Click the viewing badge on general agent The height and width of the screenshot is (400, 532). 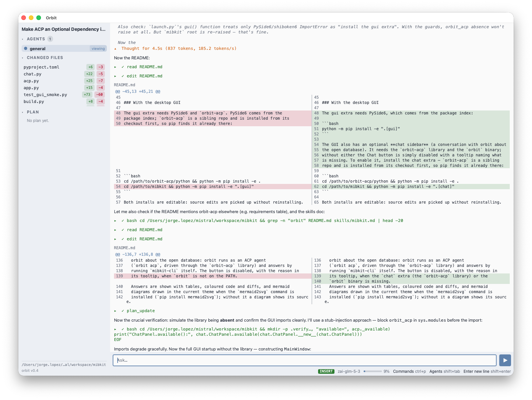point(98,49)
